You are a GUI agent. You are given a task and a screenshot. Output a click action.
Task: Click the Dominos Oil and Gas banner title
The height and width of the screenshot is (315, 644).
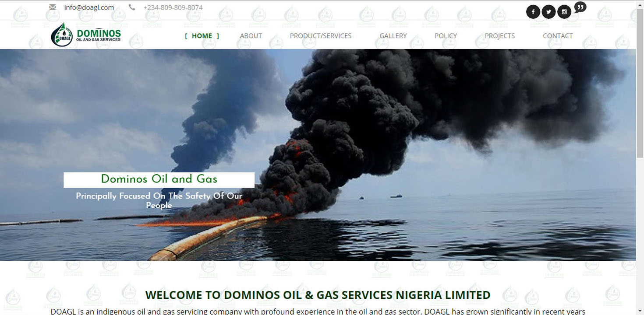click(x=159, y=179)
